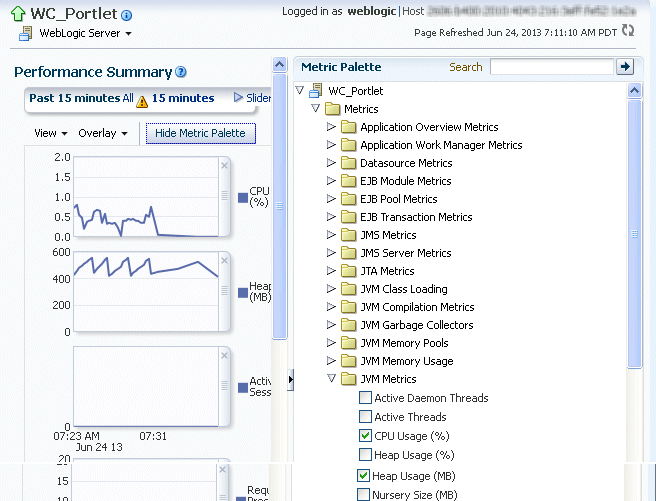Collapse the JVM Metrics node
Image resolution: width=656 pixels, height=501 pixels.
(x=332, y=378)
